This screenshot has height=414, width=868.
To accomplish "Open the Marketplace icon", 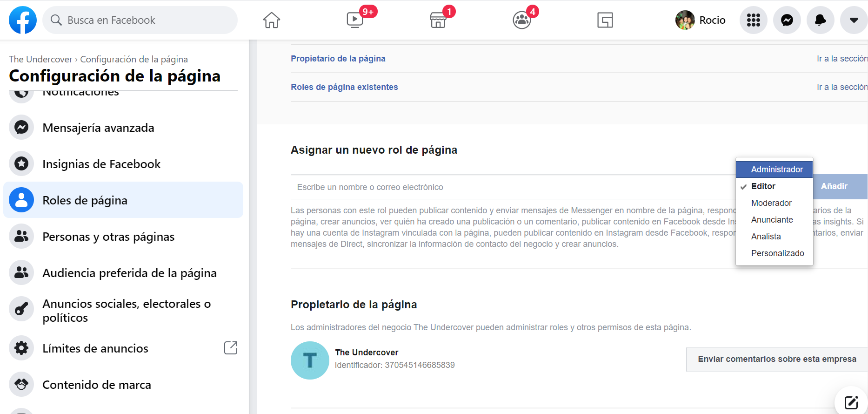I will click(x=438, y=20).
